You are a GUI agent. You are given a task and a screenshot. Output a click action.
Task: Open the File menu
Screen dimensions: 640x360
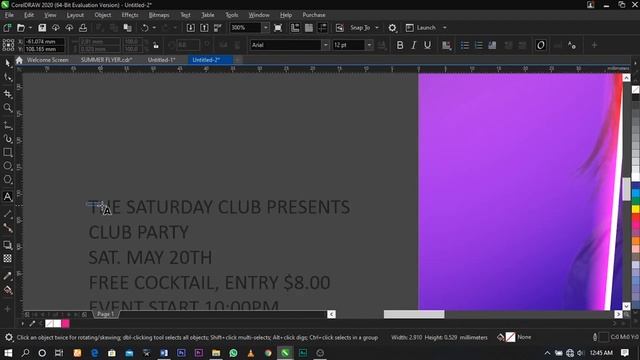click(9, 15)
